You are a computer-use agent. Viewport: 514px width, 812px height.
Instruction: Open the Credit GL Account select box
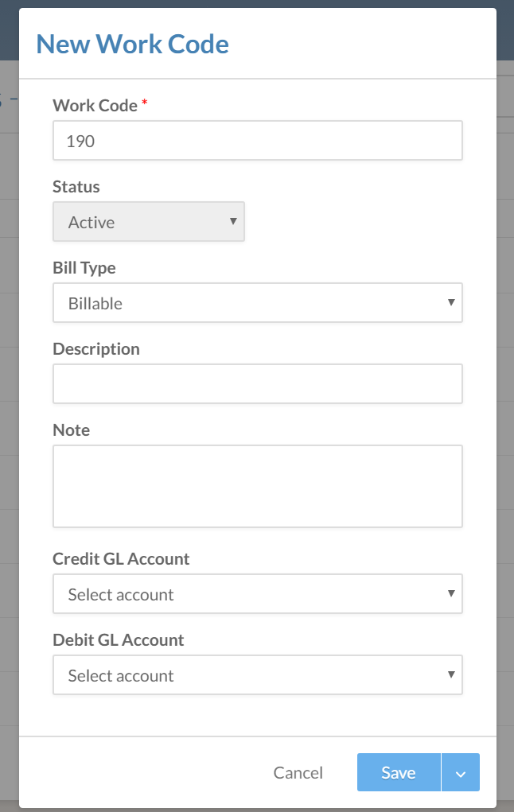[257, 594]
